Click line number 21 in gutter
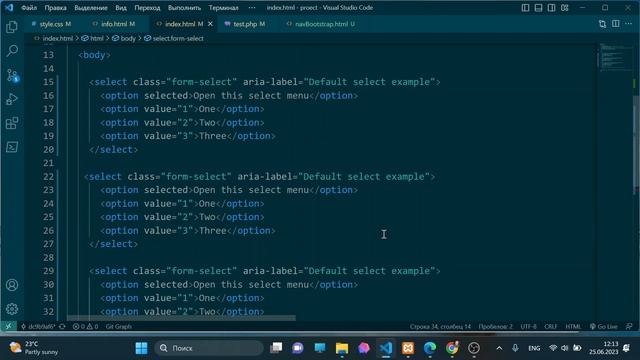Viewport: 640px width, 360px height. (x=48, y=163)
